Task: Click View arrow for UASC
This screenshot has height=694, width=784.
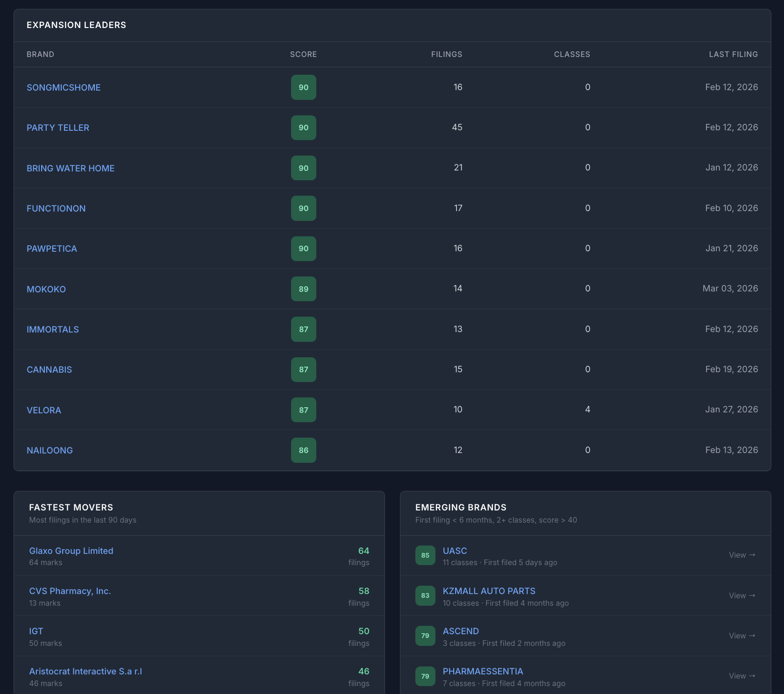Action: point(742,555)
